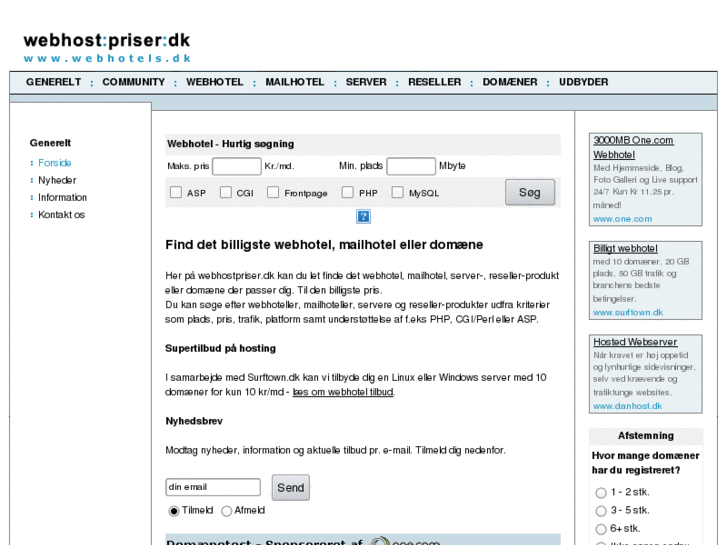Click the Søg search button
727x545 pixels.
529,192
